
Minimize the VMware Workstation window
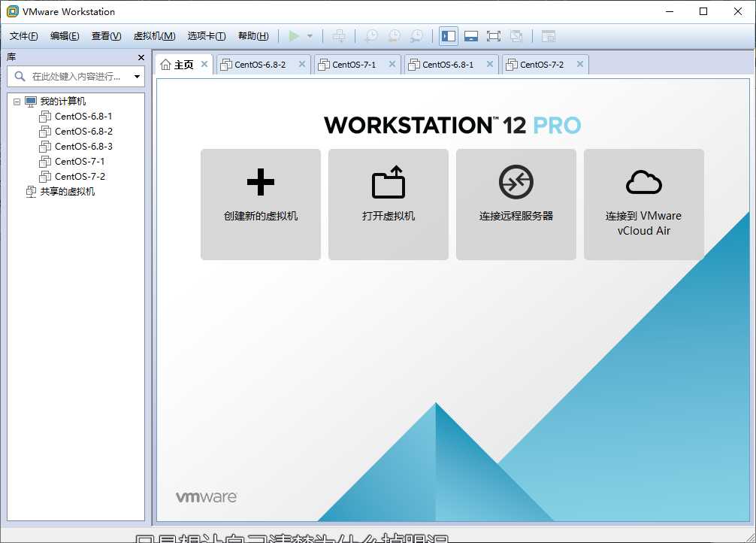point(670,11)
